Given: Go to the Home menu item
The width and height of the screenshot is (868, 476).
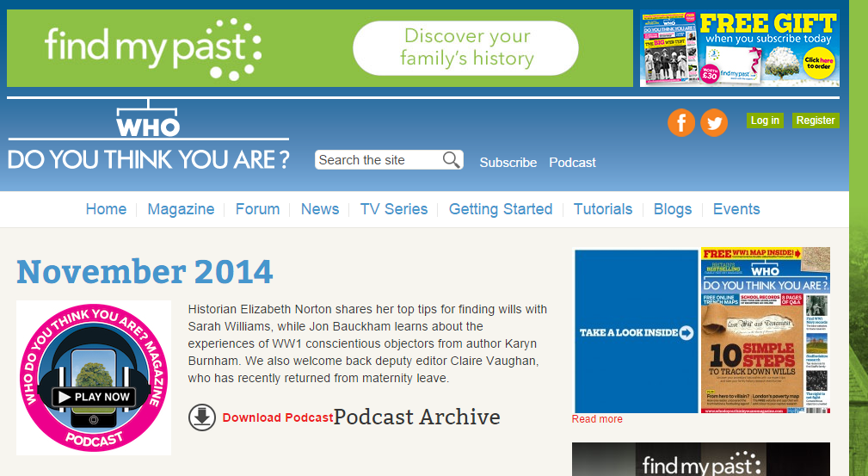Looking at the screenshot, I should tap(106, 209).
